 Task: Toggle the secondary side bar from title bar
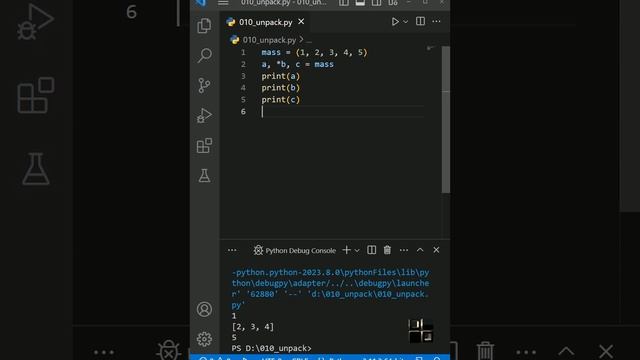point(376,3)
